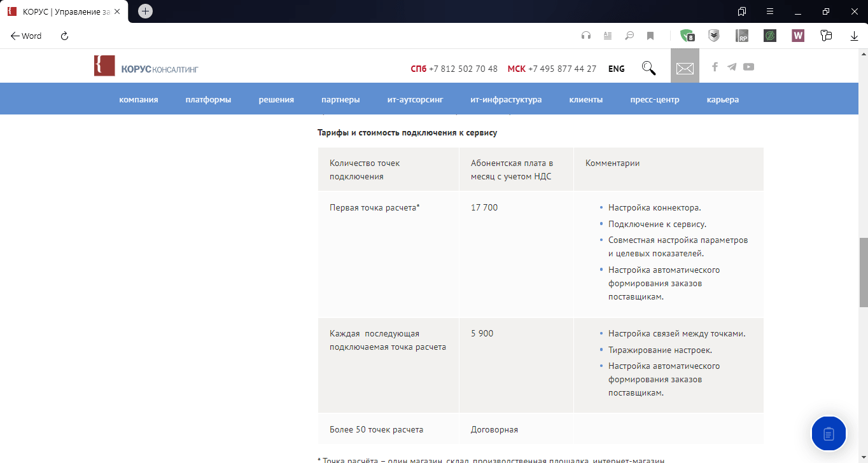Open the envelope contact icon
The image size is (868, 463).
[685, 68]
